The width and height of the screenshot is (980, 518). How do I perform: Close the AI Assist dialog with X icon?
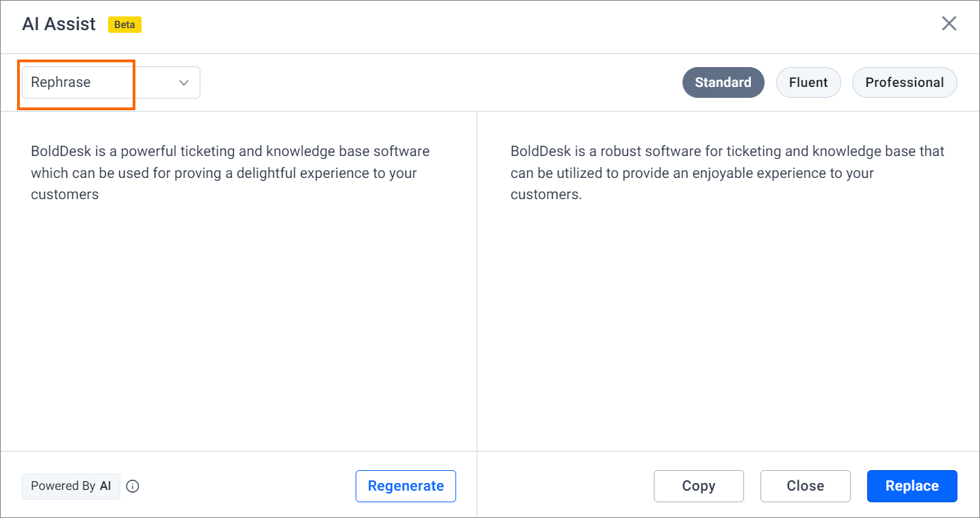coord(949,24)
